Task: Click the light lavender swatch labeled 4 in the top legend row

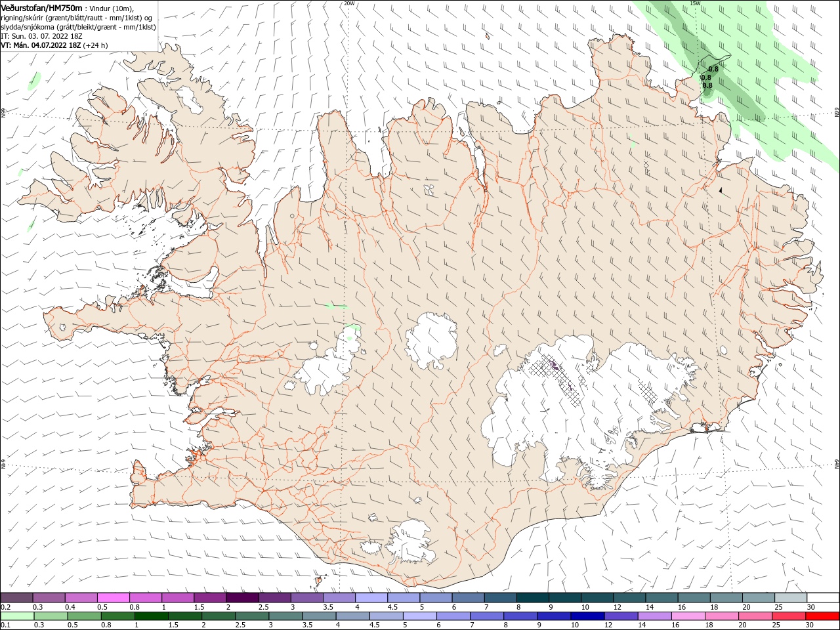Action: point(371,598)
